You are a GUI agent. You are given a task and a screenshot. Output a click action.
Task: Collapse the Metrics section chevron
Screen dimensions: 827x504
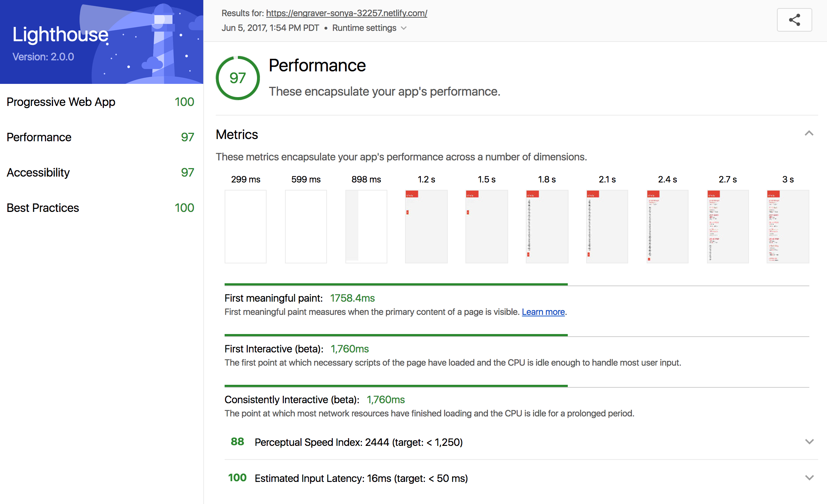pos(809,134)
